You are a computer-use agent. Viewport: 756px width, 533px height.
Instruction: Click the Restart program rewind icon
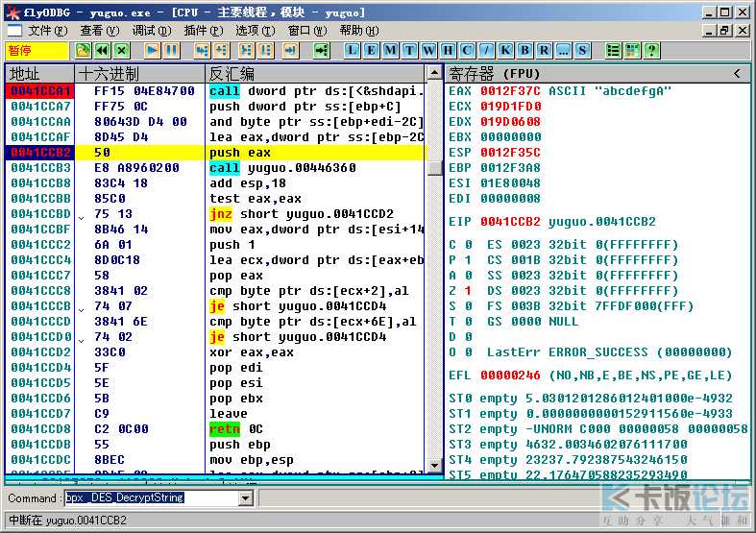[x=103, y=50]
